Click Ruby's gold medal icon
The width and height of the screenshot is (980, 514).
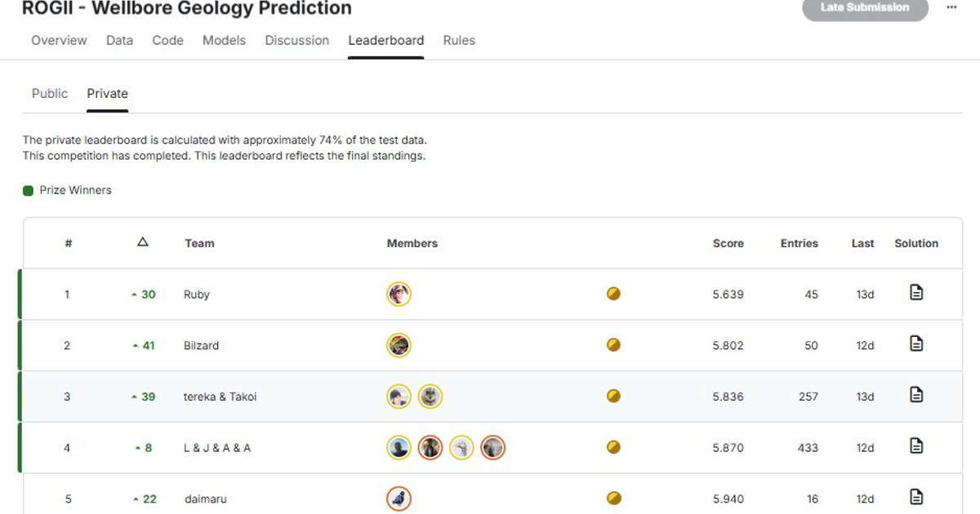pyautogui.click(x=614, y=294)
